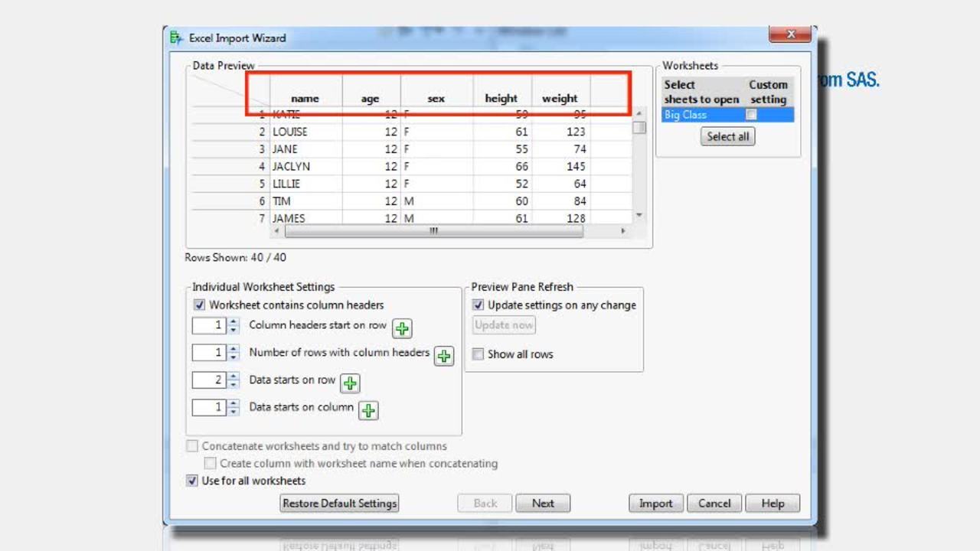980x551 pixels.
Task: Click the Select all worksheets button
Action: click(727, 136)
